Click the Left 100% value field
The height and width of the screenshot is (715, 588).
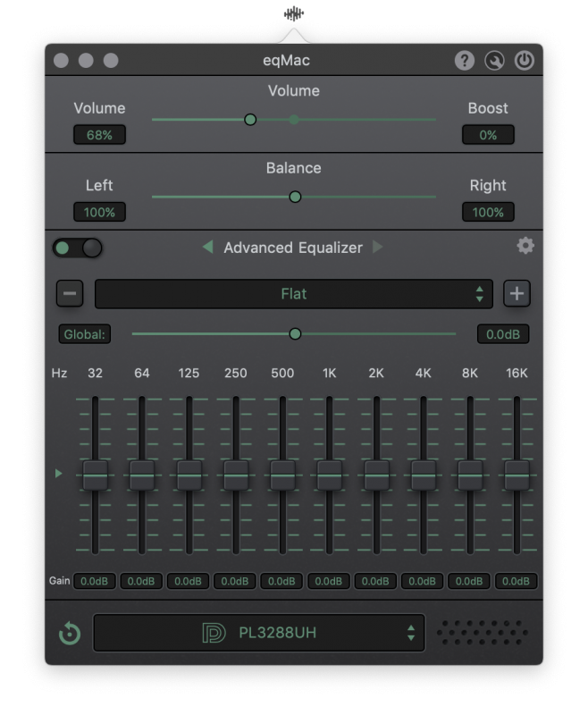pos(99,212)
